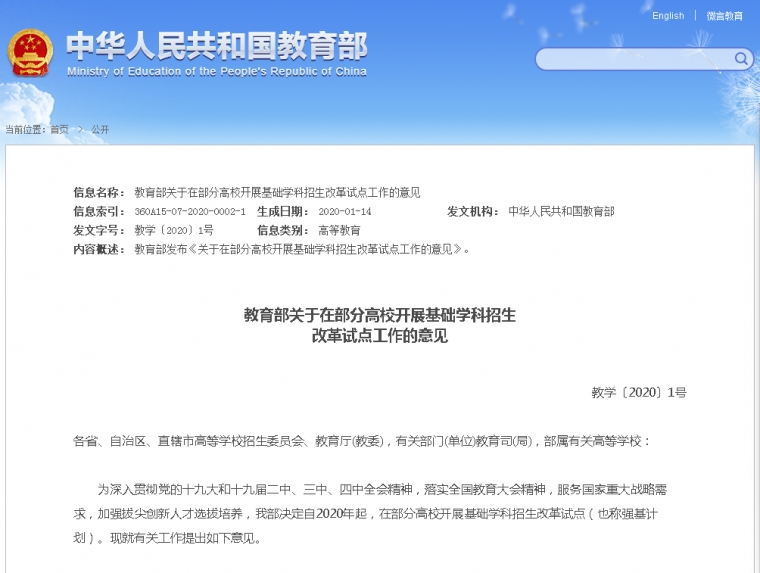Click paragraph line starting 为深入贯彻党的十九大

pos(382,490)
